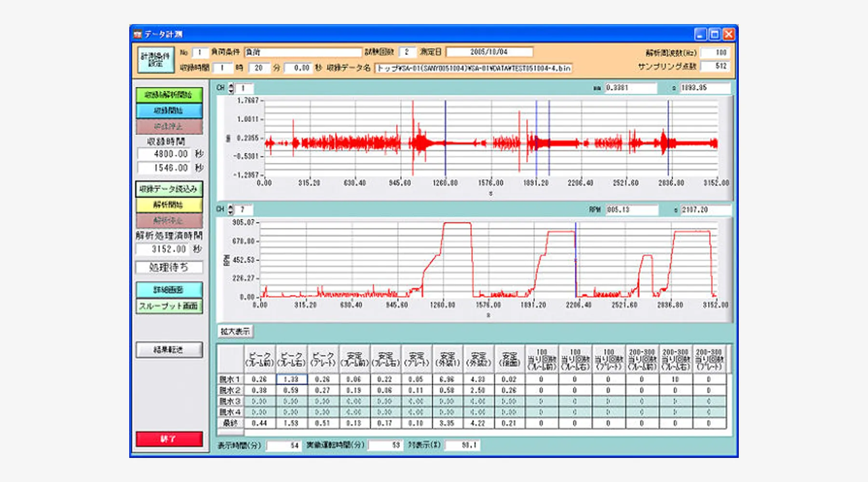
Task: Load recorded data via 収録データ読込み button
Action: pyautogui.click(x=169, y=189)
